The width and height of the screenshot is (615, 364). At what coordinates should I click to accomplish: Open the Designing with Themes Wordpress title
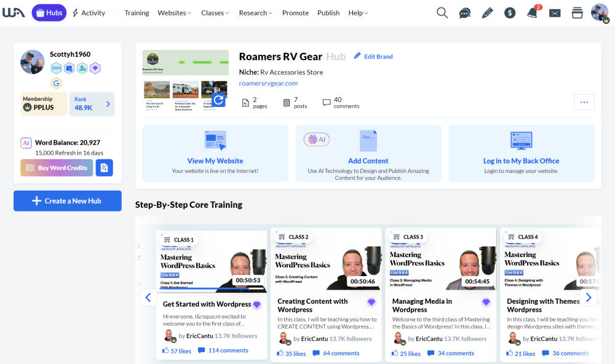[x=543, y=305]
